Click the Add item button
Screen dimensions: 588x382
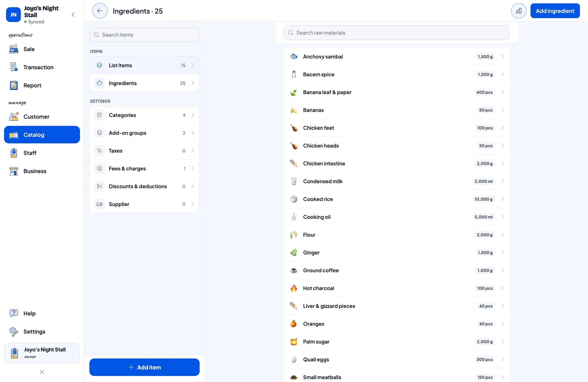(145, 367)
